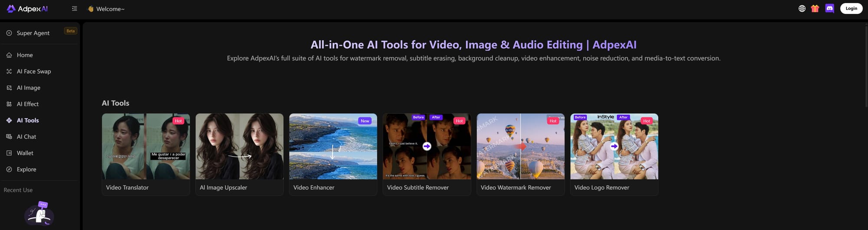This screenshot has height=230, width=868.
Task: Open the Wallet label in sidebar
Action: click(x=25, y=153)
